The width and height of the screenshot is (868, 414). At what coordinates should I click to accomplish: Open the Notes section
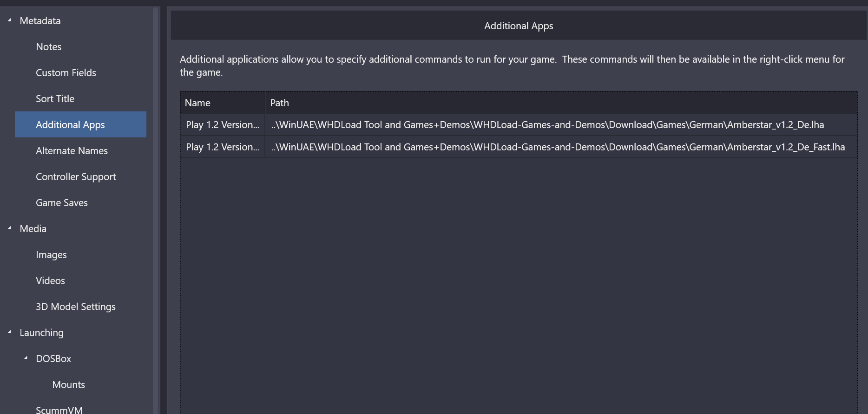[x=49, y=46]
